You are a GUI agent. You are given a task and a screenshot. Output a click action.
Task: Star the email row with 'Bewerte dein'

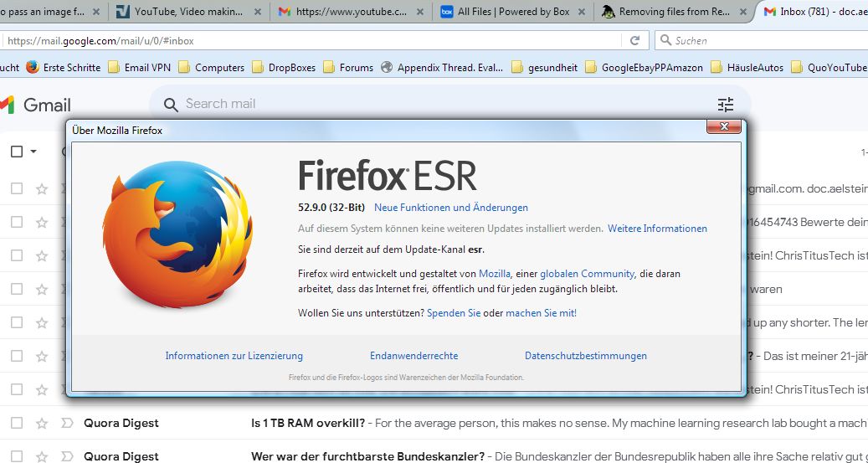[42, 222]
